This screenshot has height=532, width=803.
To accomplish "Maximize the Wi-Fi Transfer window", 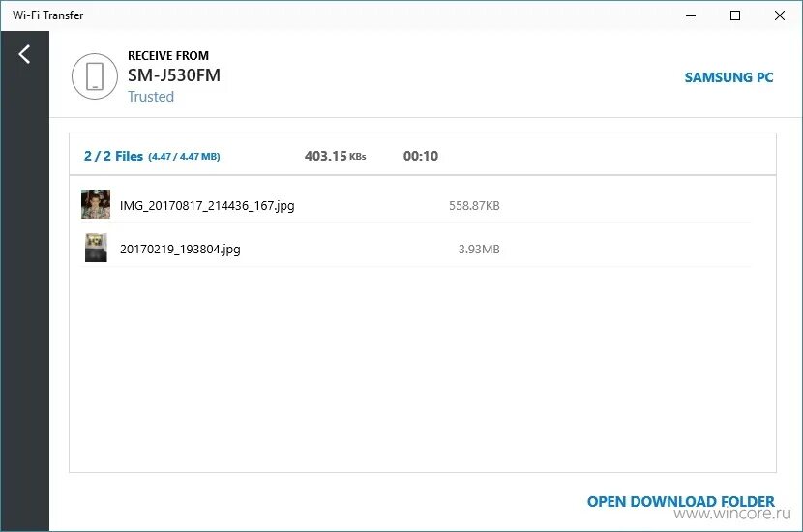I will click(735, 15).
